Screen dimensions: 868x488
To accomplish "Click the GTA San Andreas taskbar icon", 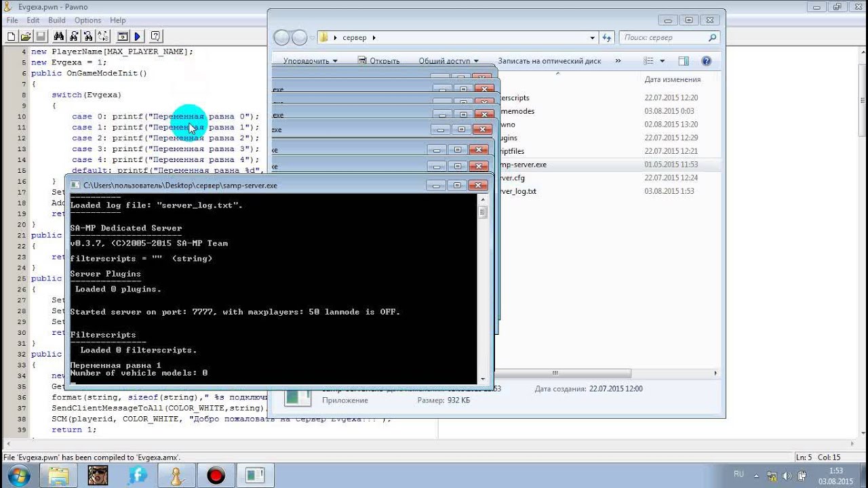I will [98, 475].
